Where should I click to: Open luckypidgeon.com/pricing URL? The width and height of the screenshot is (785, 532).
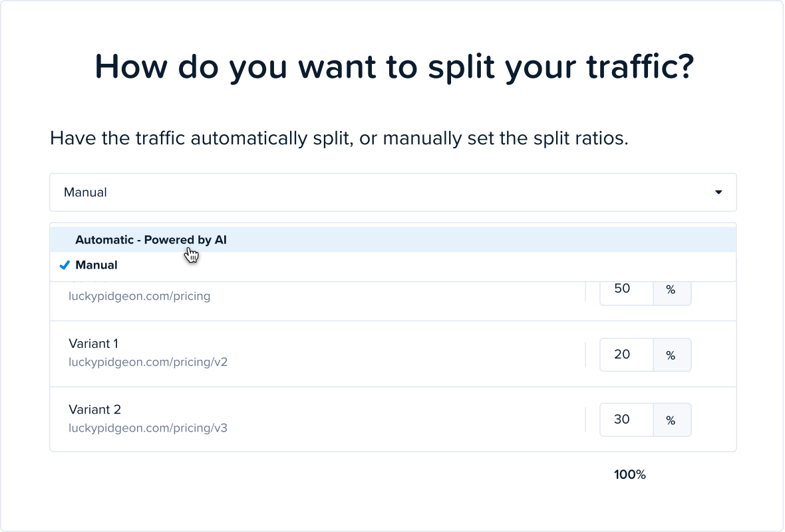click(139, 296)
